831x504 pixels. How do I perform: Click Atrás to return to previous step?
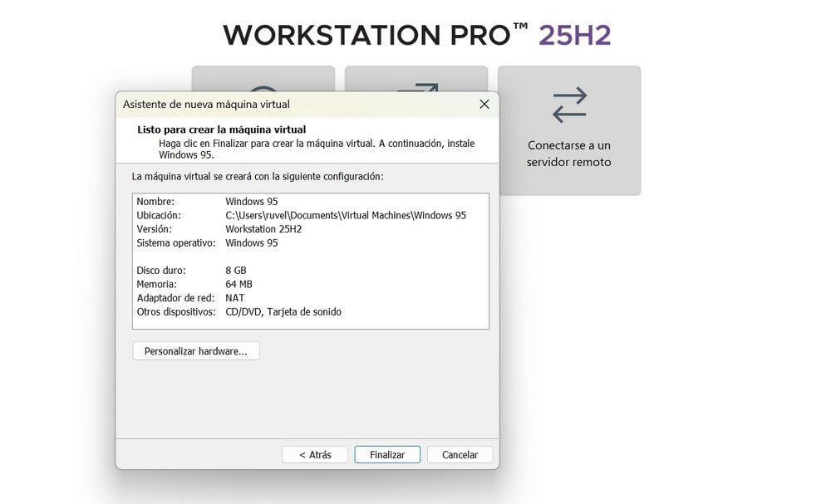pos(315,454)
